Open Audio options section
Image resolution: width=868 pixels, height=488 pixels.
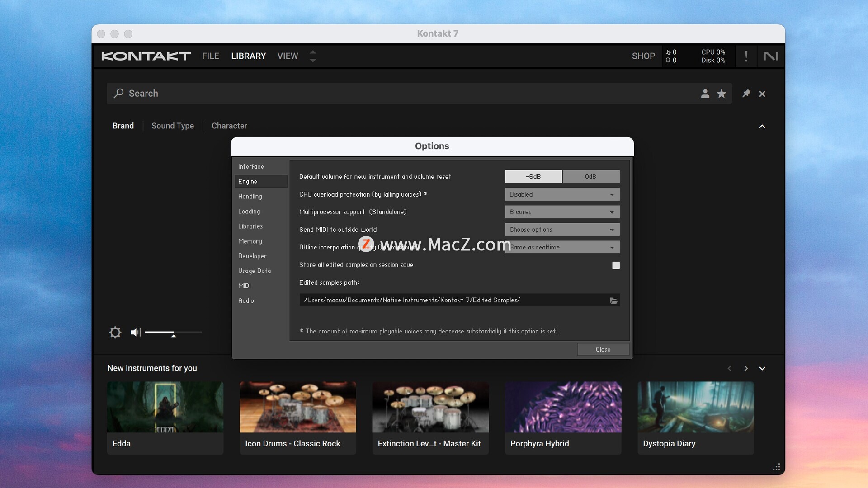click(260, 301)
